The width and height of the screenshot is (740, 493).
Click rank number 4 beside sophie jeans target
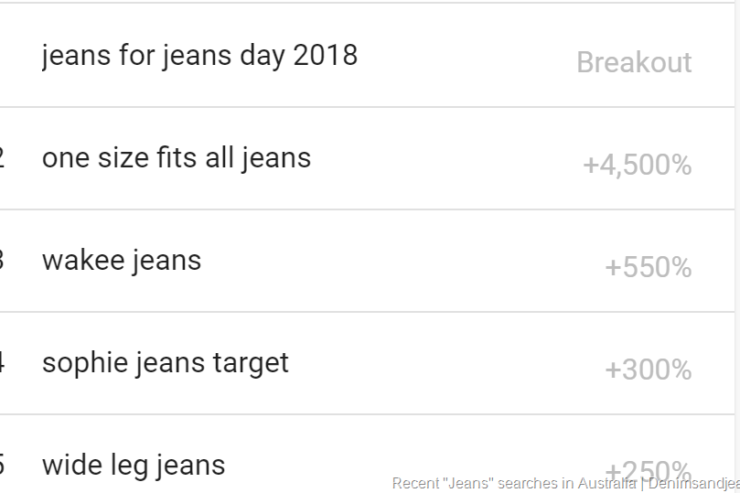point(1,362)
